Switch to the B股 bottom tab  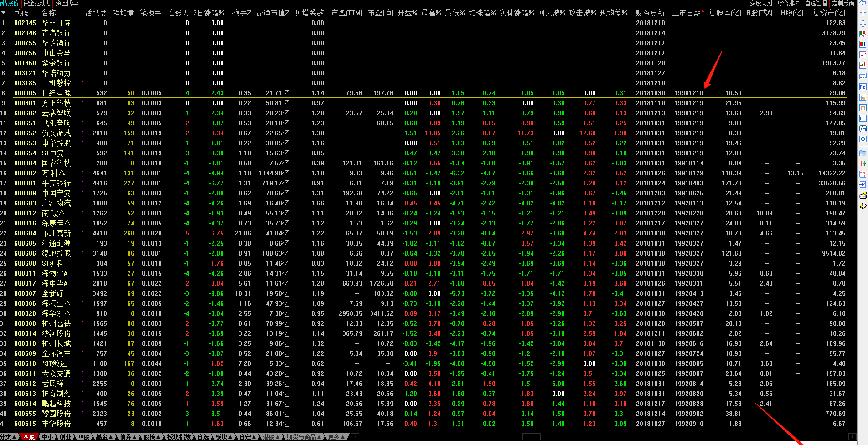84,437
